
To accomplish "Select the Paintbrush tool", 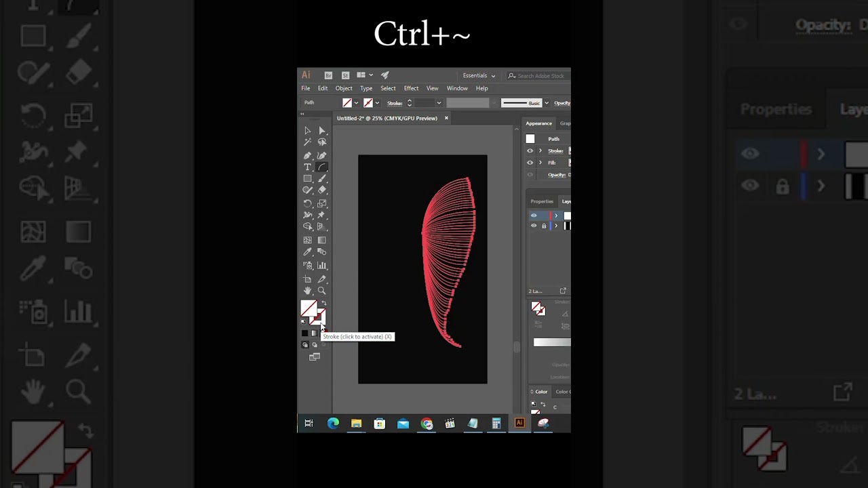I will tap(322, 179).
